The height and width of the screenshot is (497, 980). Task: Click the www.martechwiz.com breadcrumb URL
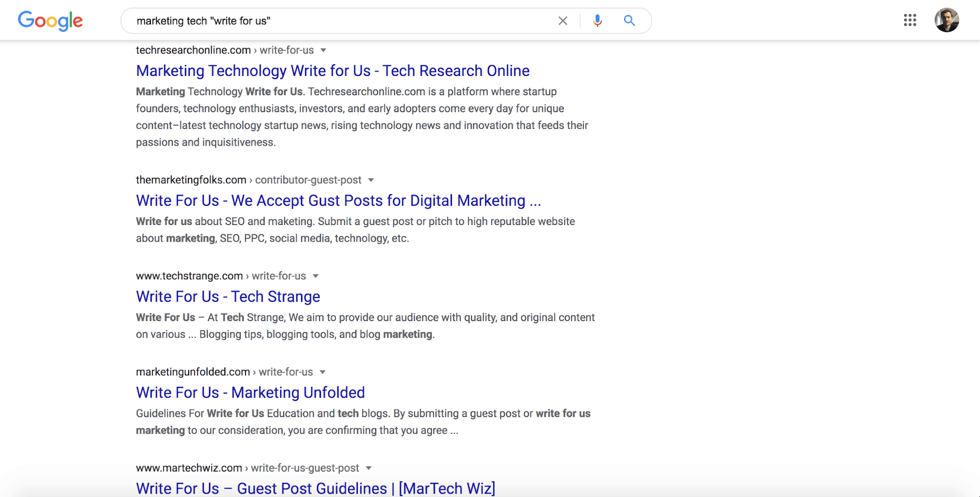tap(248, 468)
